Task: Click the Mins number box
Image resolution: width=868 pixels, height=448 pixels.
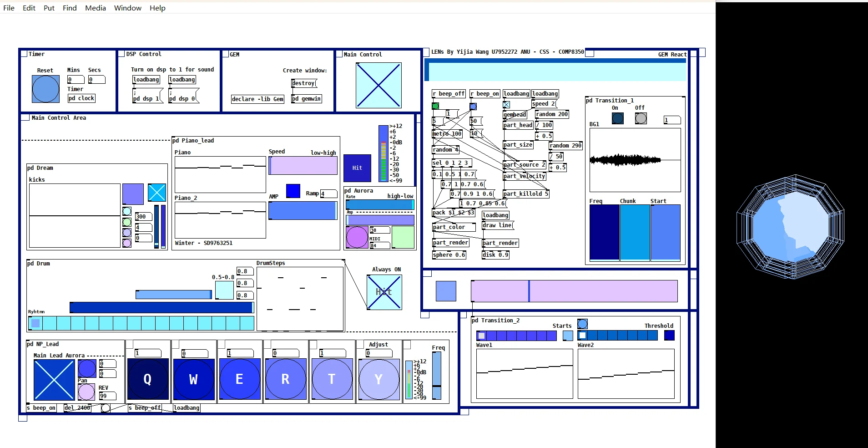Action: (76, 80)
